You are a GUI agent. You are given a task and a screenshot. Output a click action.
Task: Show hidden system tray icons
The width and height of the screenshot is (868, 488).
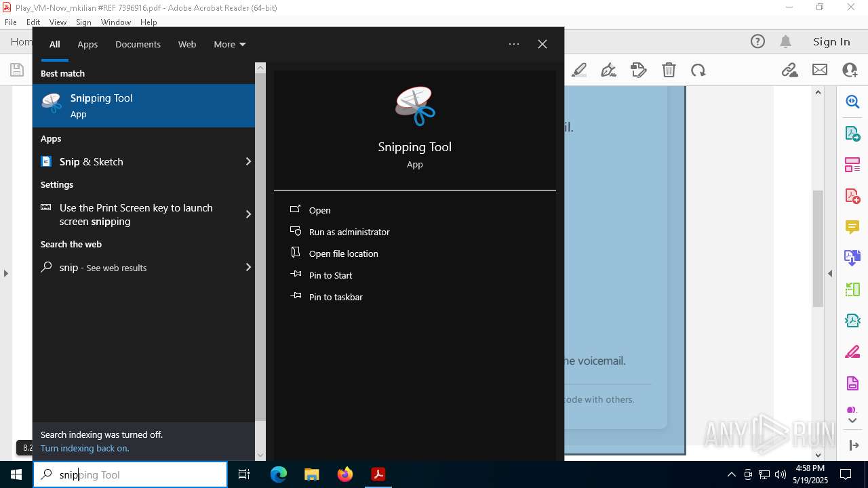tap(731, 474)
